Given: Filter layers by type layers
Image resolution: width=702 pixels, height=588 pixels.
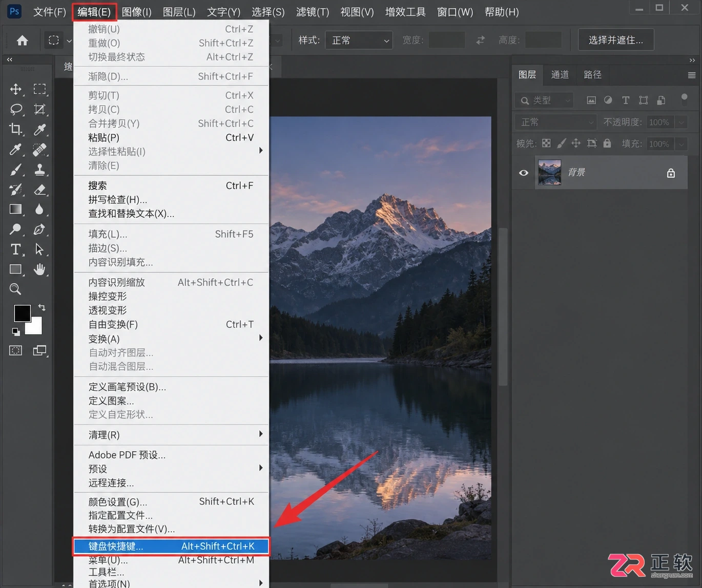Looking at the screenshot, I should pyautogui.click(x=626, y=100).
